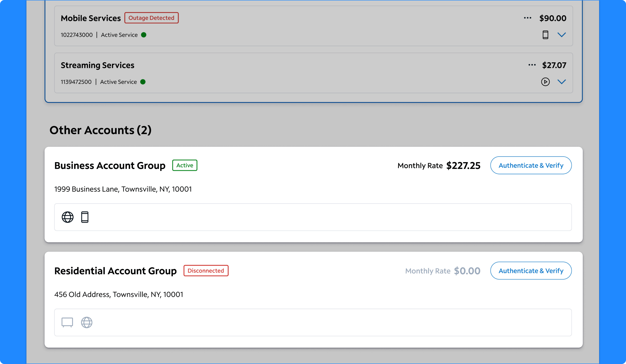The height and width of the screenshot is (364, 626).
Task: Click the green Active status badge
Action: 184,165
